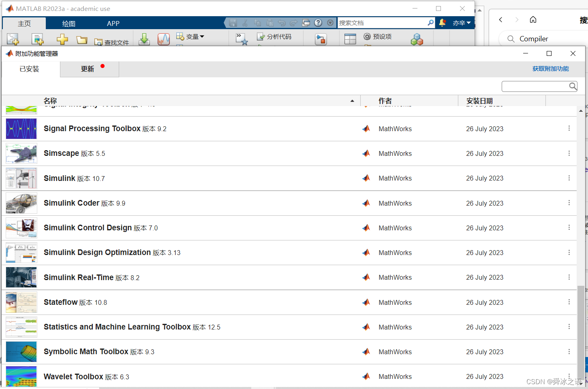Click the notification bell icon
The image size is (588, 389).
[443, 23]
